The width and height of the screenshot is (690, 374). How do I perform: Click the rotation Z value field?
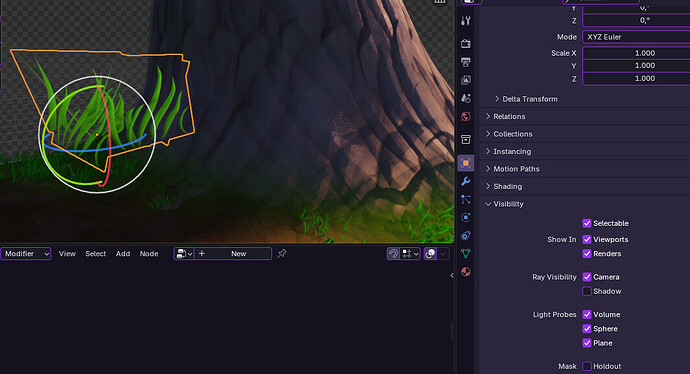tap(636, 20)
